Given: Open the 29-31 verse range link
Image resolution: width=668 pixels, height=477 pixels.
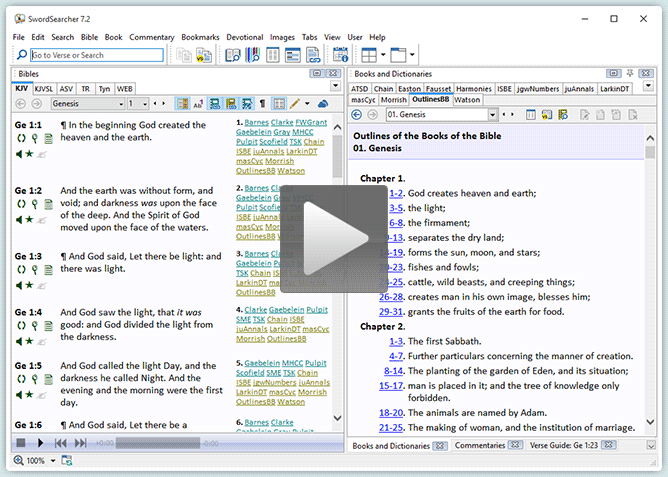Looking at the screenshot, I should (391, 312).
